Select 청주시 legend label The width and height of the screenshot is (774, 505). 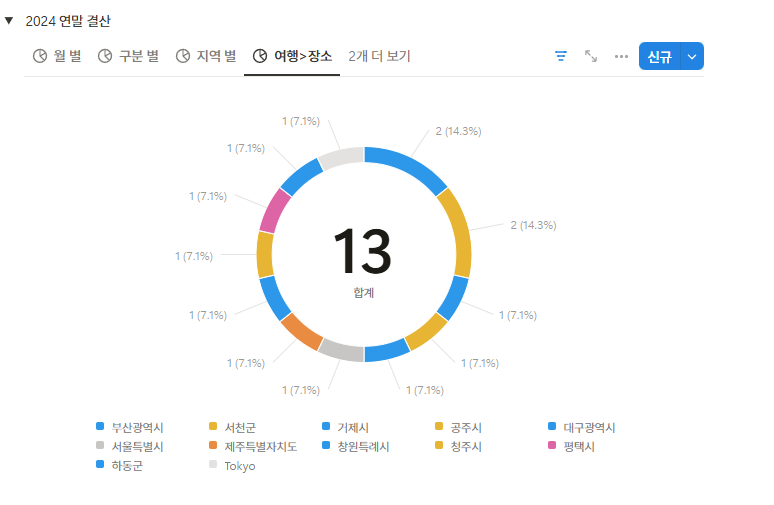point(466,447)
